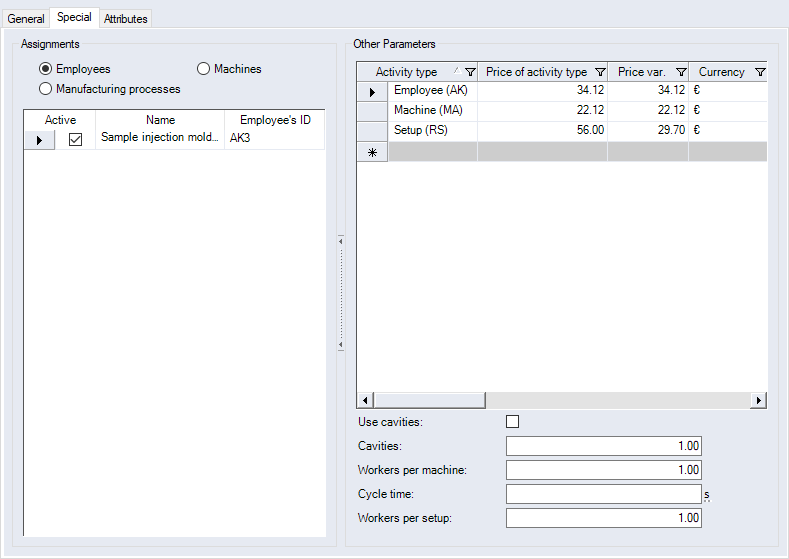789x559 pixels.
Task: Select the Machines radio button
Action: tap(203, 69)
